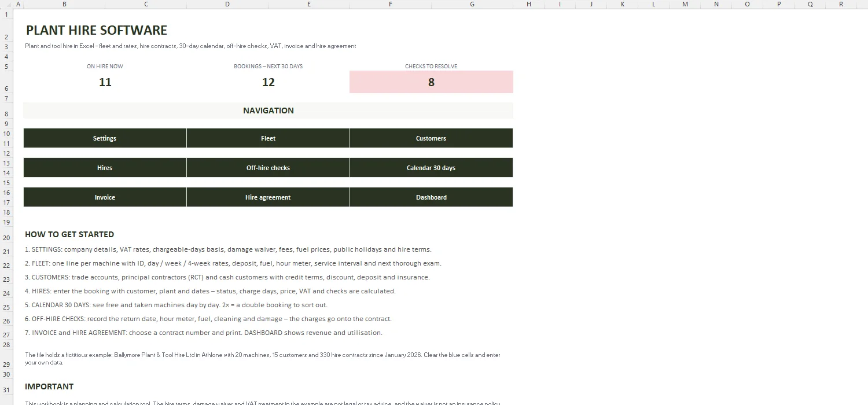868x405 pixels.
Task: Select column M header
Action: tap(685, 4)
